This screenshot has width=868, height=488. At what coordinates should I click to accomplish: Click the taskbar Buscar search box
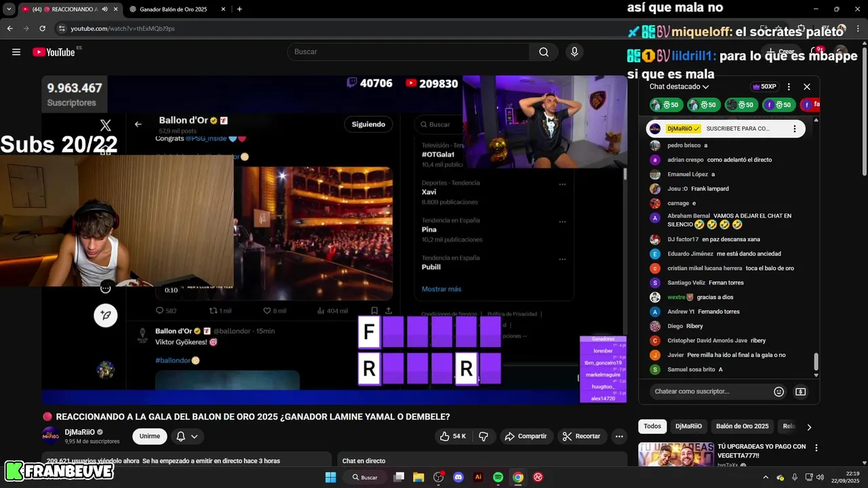pos(365,477)
